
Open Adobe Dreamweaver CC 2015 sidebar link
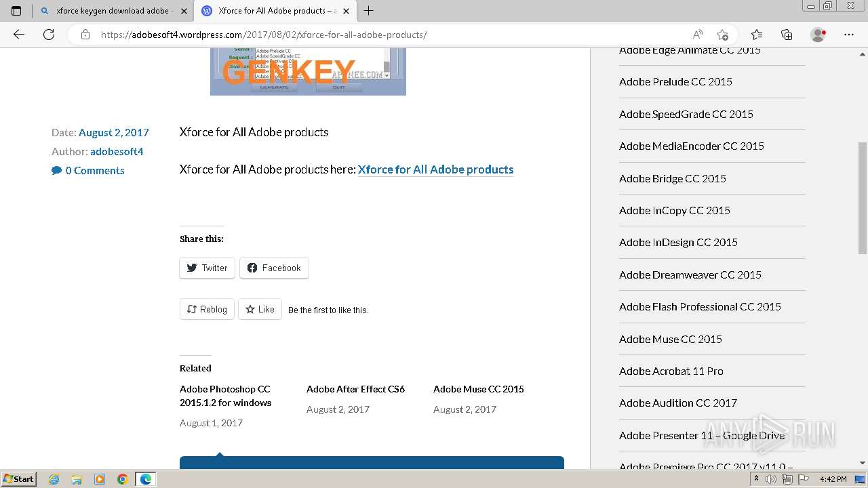click(x=690, y=274)
